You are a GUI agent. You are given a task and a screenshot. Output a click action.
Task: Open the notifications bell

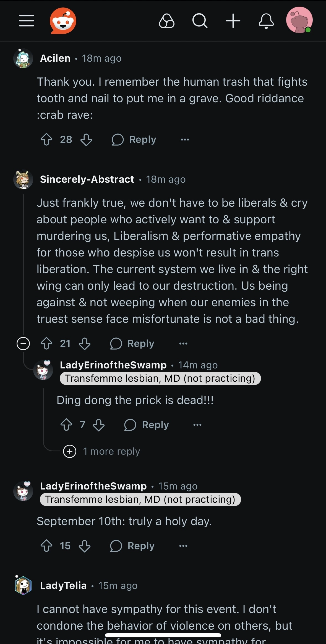coord(266,21)
